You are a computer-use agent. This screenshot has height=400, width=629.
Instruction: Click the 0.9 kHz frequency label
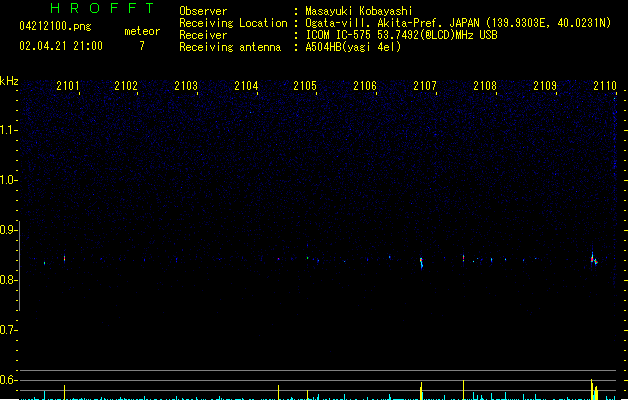point(8,230)
